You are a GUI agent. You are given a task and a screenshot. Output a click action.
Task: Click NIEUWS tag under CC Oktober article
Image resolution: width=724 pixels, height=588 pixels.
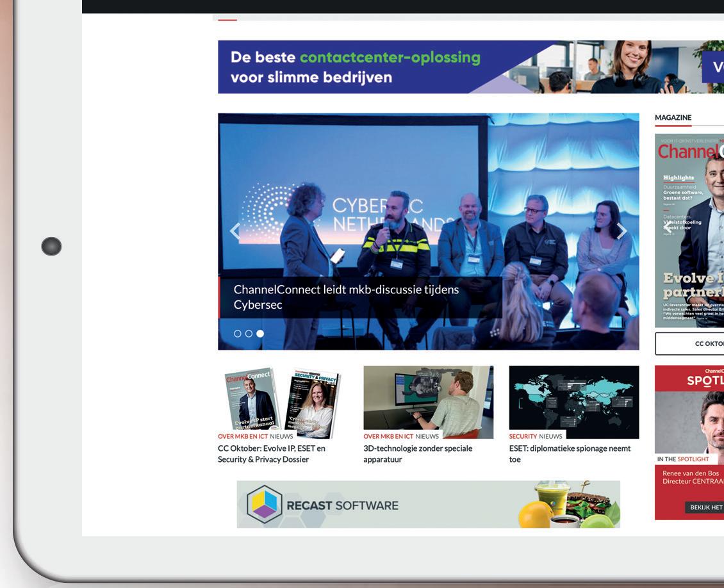(x=281, y=436)
